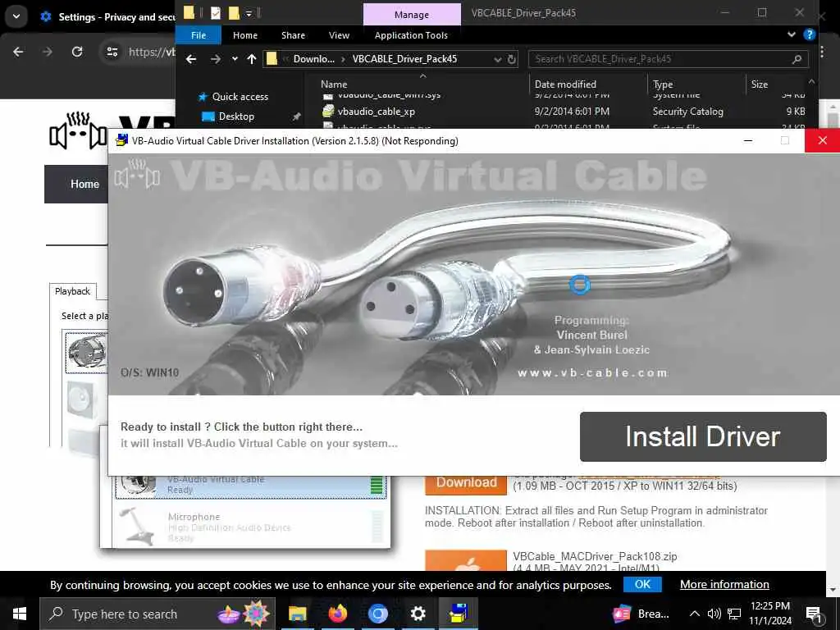Click the New folder quick access toolbar icon
Viewport: 840px width, 630px height.
coord(234,13)
